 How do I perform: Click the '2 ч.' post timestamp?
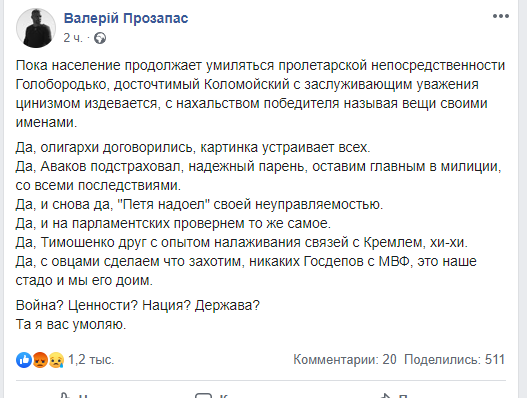[73, 38]
